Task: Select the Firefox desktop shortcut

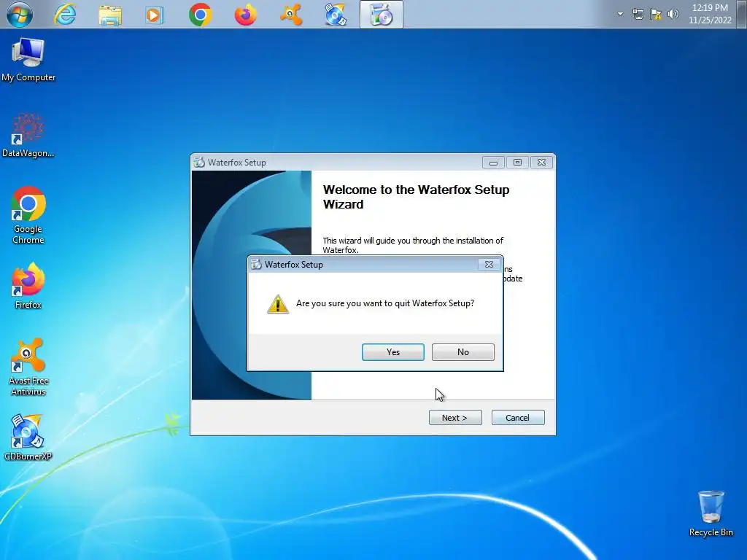Action: 28,286
